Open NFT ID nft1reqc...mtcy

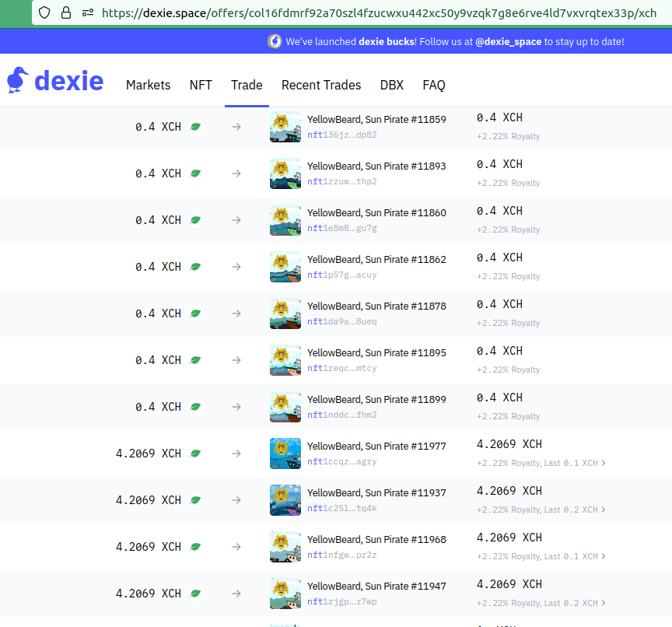[342, 369]
